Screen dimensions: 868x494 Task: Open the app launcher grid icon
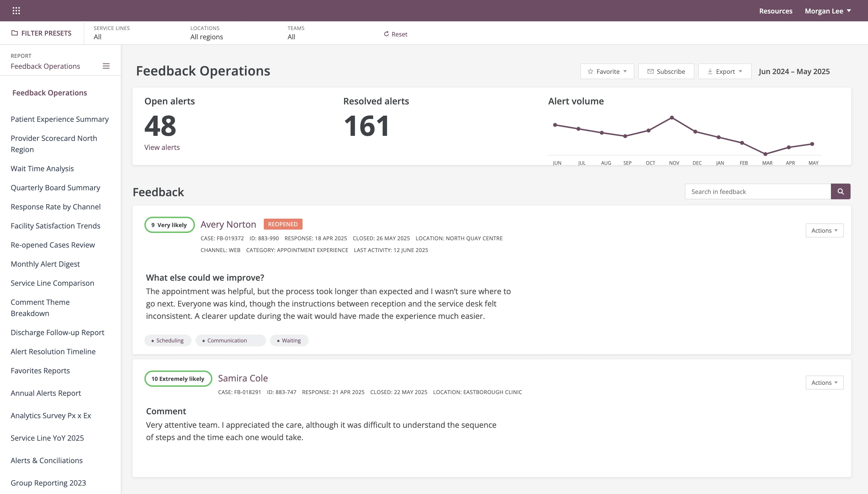pos(16,11)
